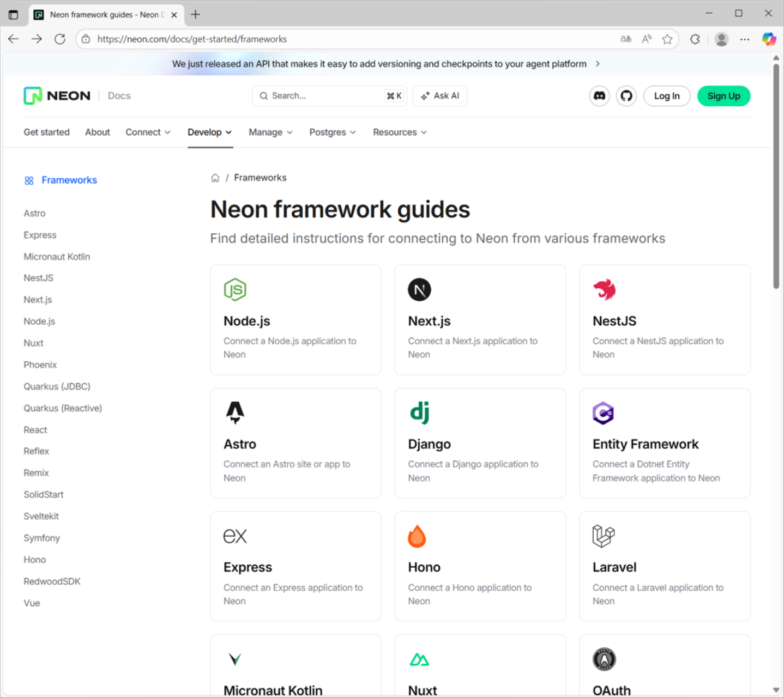The height and width of the screenshot is (698, 784).
Task: Click the Django logo icon
Action: click(x=419, y=412)
